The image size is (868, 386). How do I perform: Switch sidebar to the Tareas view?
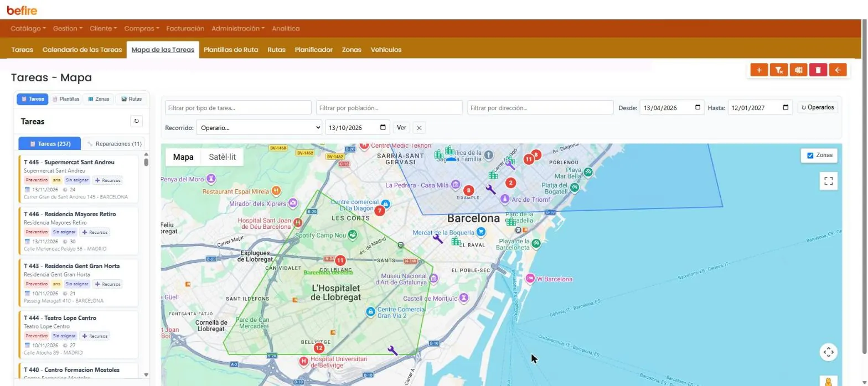click(x=33, y=99)
